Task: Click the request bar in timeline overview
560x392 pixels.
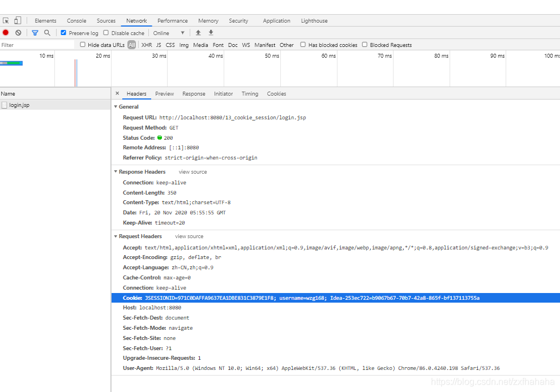Action: [11, 63]
